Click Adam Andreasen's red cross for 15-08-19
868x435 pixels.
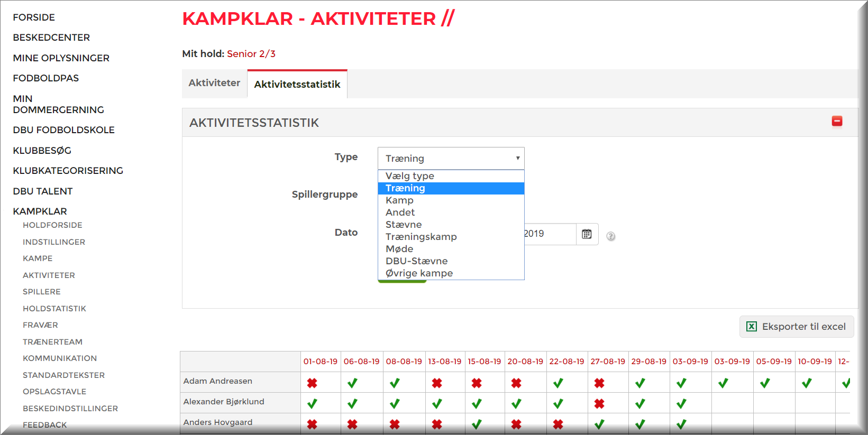click(x=477, y=383)
